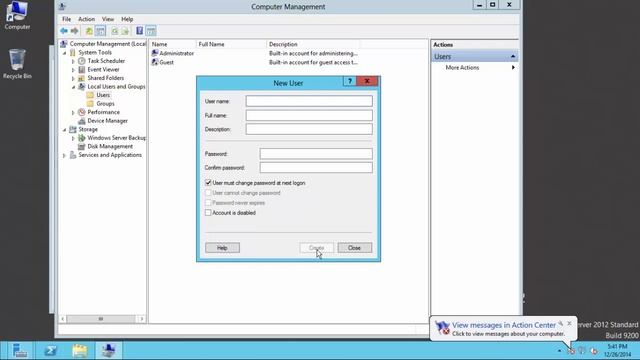Sort by the Description column header

[x=313, y=44]
